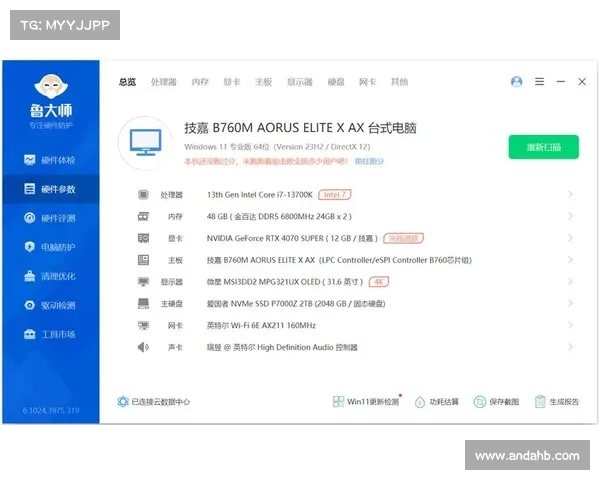
Task: Expand the 声卡 row chevron
Action: 570,347
